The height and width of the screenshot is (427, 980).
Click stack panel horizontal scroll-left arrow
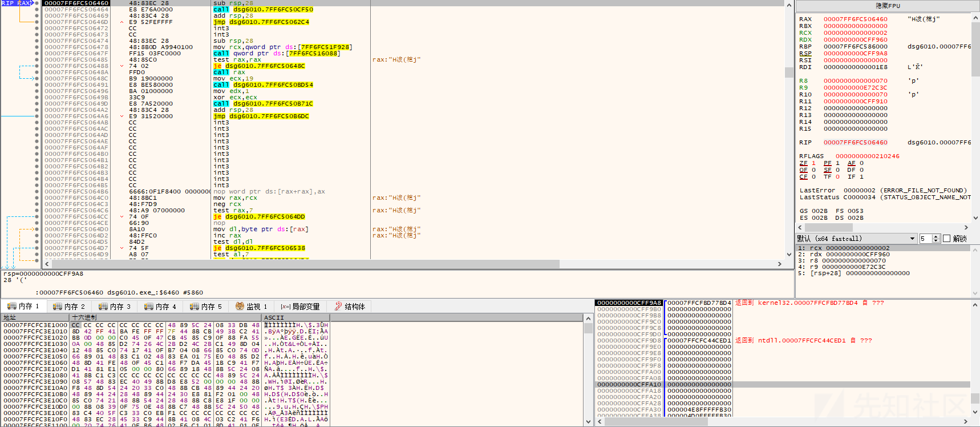[599, 422]
